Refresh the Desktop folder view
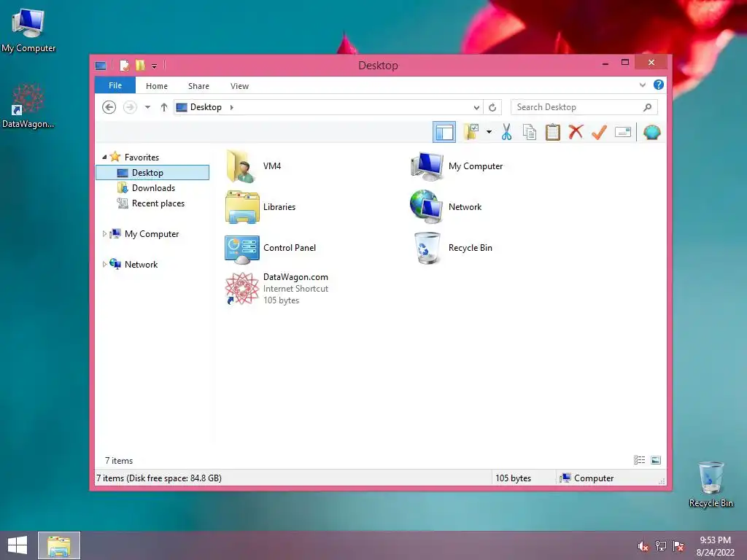Viewport: 747px width, 560px height. click(492, 107)
